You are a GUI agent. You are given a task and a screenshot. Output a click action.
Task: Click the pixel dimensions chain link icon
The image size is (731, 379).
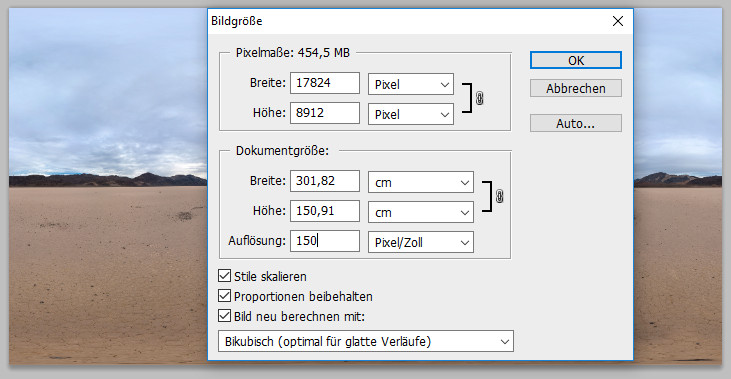point(479,98)
